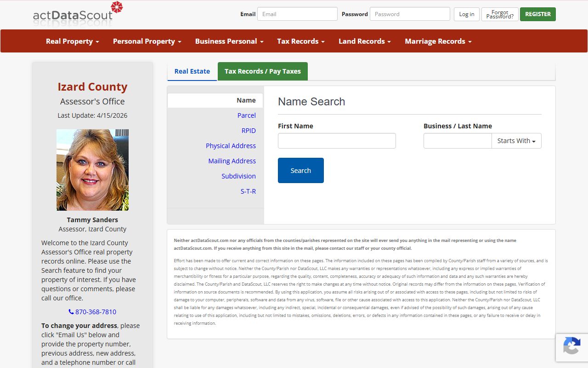The image size is (588, 368).
Task: Click the green REGISTER button
Action: coord(538,14)
